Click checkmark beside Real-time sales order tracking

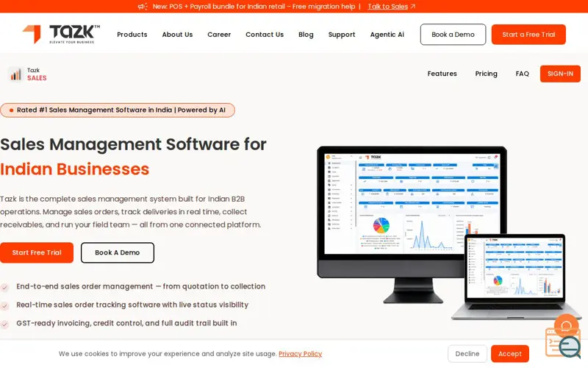[4, 306]
